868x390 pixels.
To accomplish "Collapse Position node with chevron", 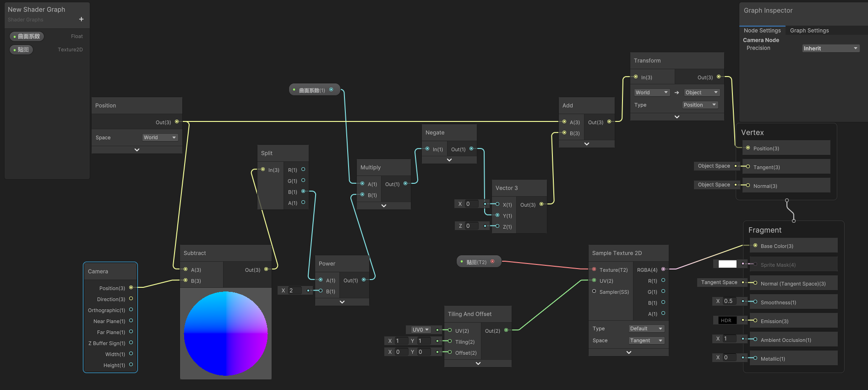I will tap(137, 150).
